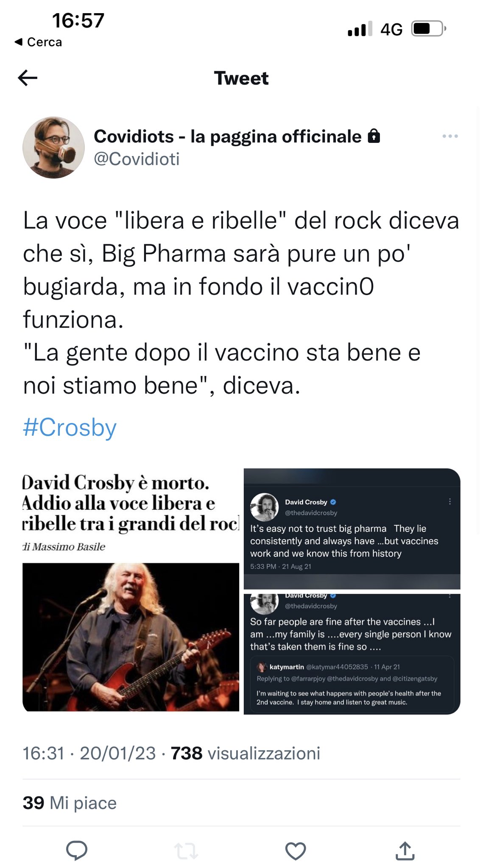Open David Crosby article headline image

click(131, 590)
